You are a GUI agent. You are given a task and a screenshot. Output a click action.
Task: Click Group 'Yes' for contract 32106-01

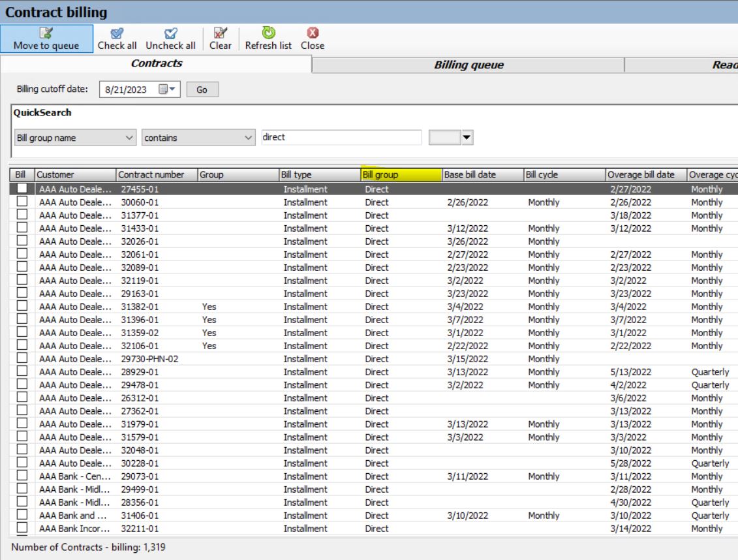point(209,346)
